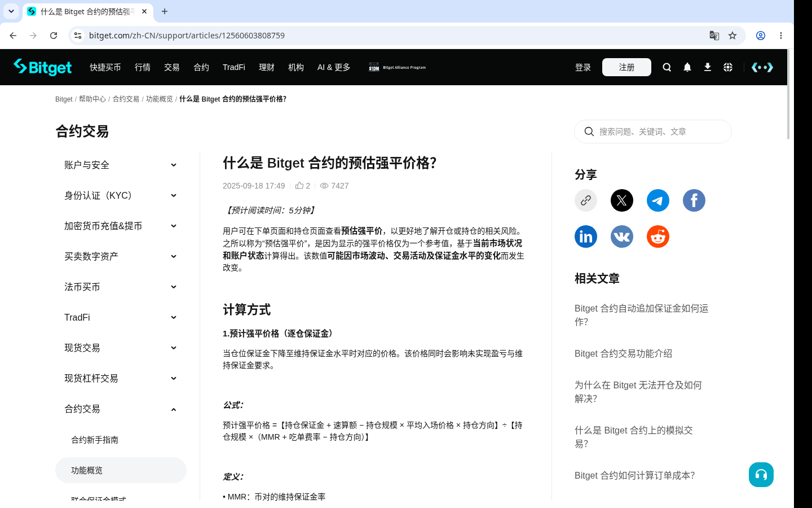The image size is (812, 508).
Task: Expand the 账户与安全 sidebar section
Action: click(x=121, y=165)
